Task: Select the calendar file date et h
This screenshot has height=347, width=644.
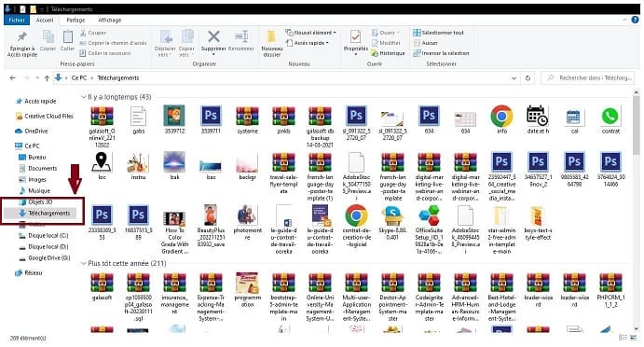Action: (538, 119)
